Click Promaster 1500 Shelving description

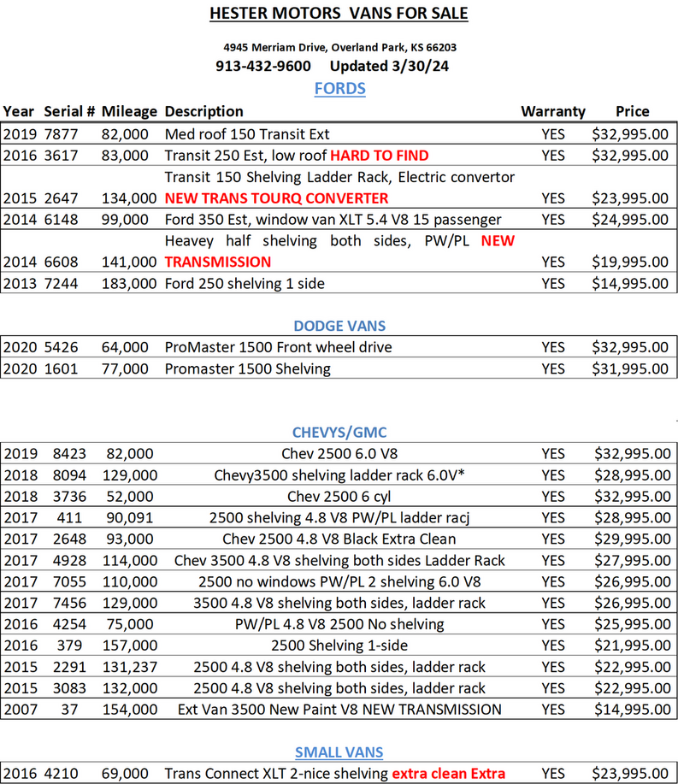pos(247,369)
